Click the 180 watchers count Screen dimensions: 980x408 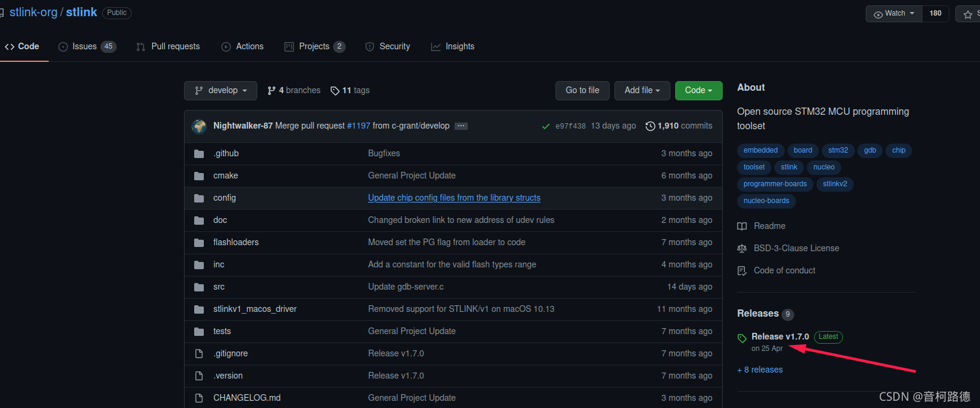(936, 14)
